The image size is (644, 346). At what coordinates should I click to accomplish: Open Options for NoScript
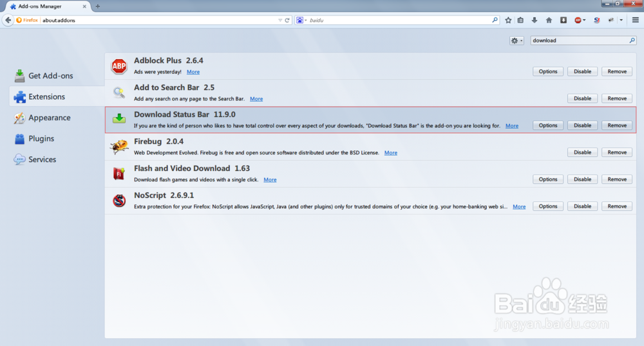(548, 206)
